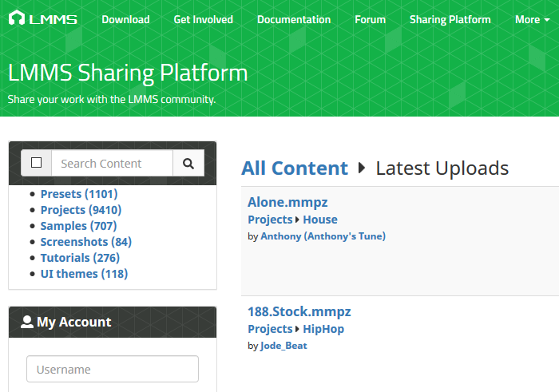Select Sharing Platform in the navbar
The height and width of the screenshot is (392, 559).
click(x=450, y=19)
